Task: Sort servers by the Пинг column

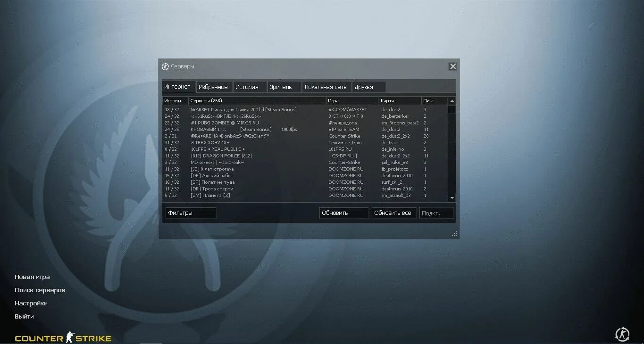Action: (434, 100)
